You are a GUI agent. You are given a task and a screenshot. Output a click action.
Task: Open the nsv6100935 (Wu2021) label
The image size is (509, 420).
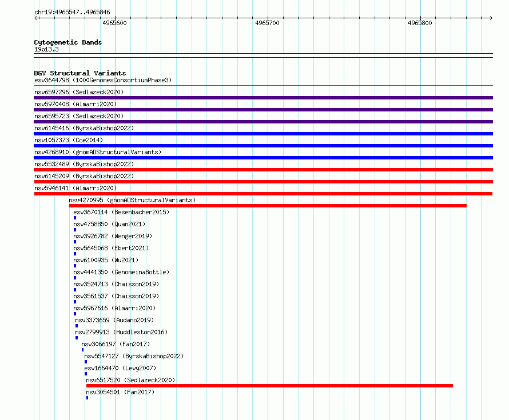(x=106, y=260)
